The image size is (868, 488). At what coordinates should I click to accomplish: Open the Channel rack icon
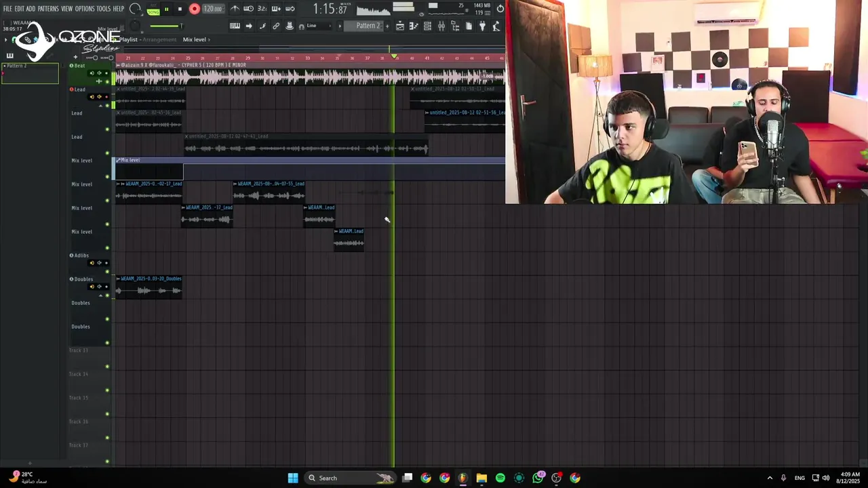[427, 26]
